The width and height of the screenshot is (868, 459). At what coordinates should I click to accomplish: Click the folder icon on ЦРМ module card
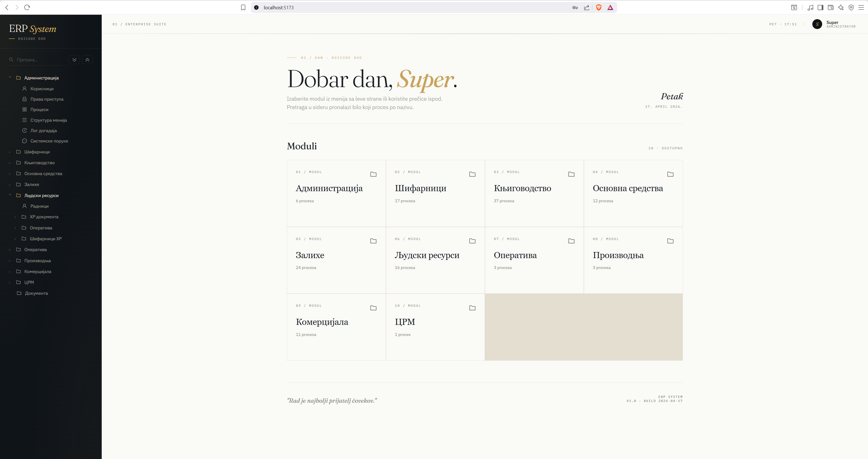472,308
